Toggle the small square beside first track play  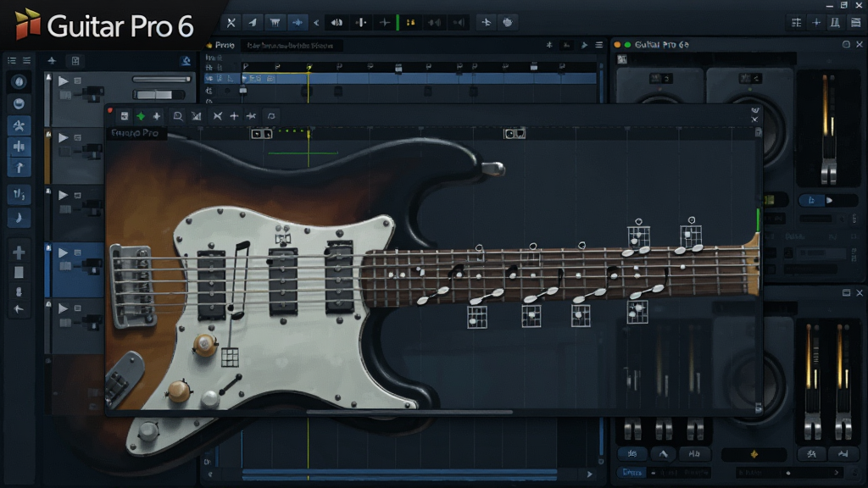click(77, 80)
